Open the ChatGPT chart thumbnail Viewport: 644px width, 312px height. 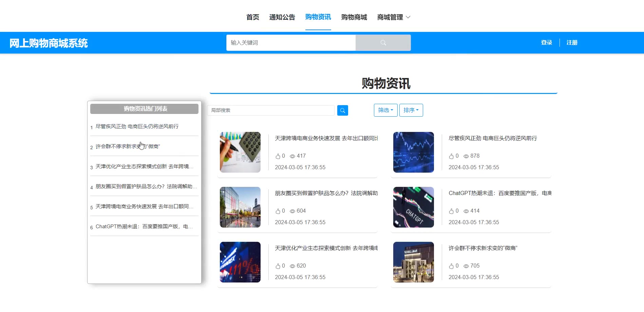click(414, 207)
